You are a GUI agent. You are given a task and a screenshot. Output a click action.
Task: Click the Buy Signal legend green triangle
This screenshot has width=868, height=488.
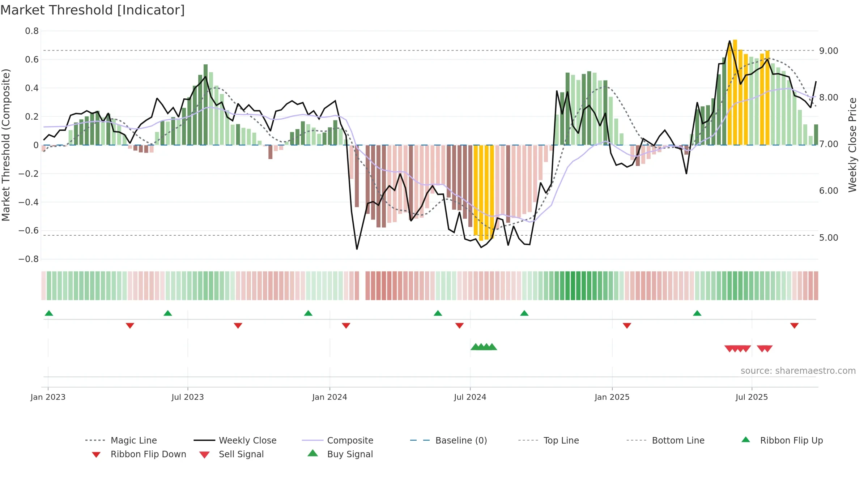(x=312, y=453)
